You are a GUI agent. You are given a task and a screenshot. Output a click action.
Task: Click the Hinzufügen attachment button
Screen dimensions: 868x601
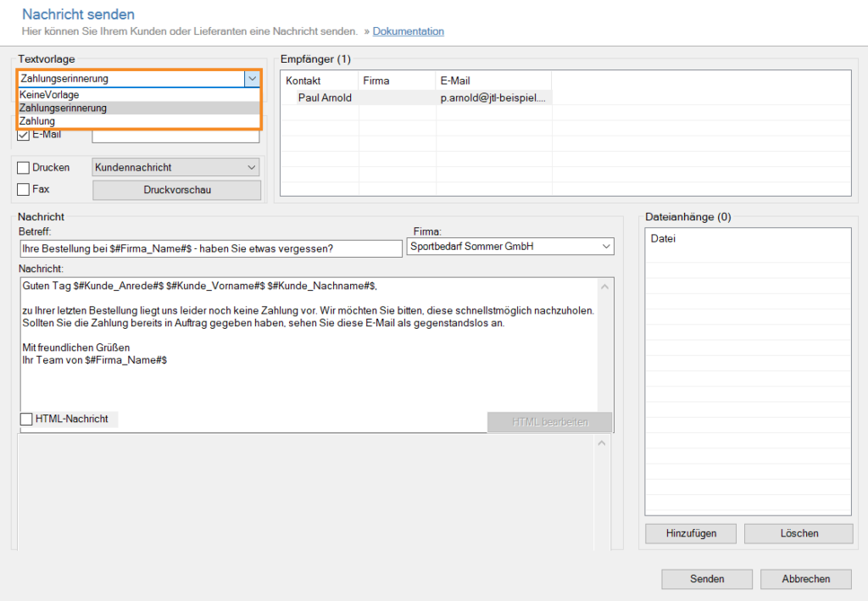691,533
